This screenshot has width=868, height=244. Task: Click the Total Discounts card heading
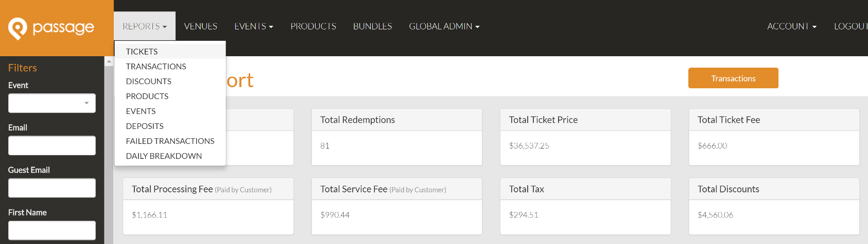click(728, 189)
